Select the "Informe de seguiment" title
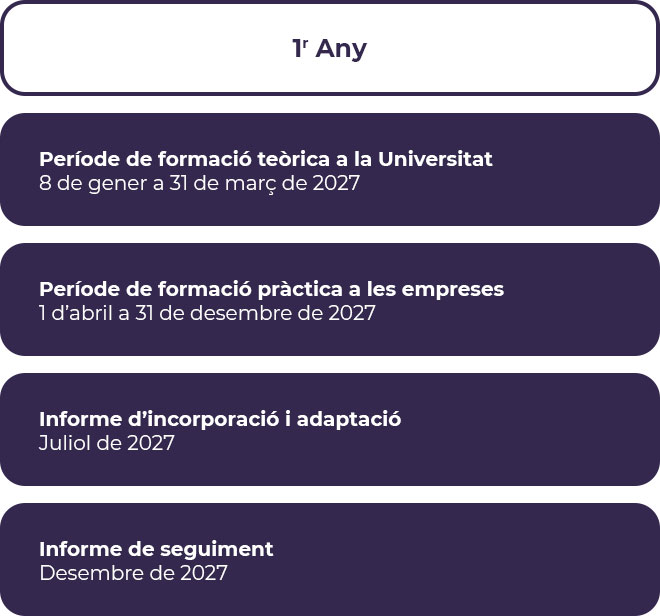660x616 pixels. (156, 549)
